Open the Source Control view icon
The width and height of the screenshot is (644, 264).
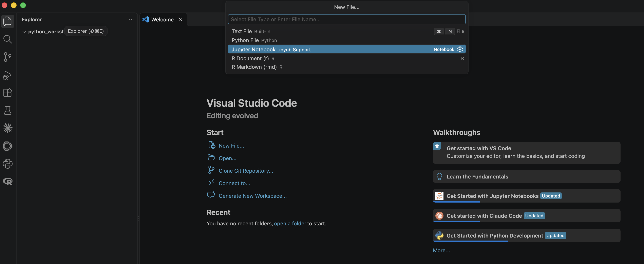pyautogui.click(x=7, y=57)
